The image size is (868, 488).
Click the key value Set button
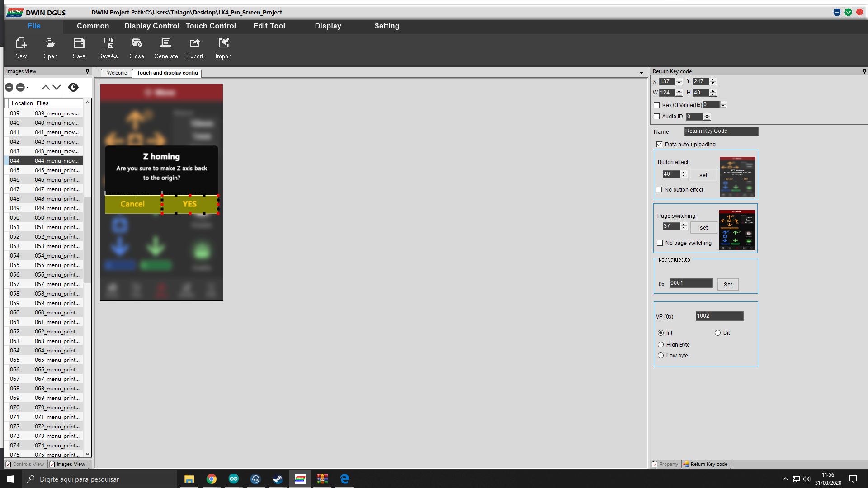(727, 285)
